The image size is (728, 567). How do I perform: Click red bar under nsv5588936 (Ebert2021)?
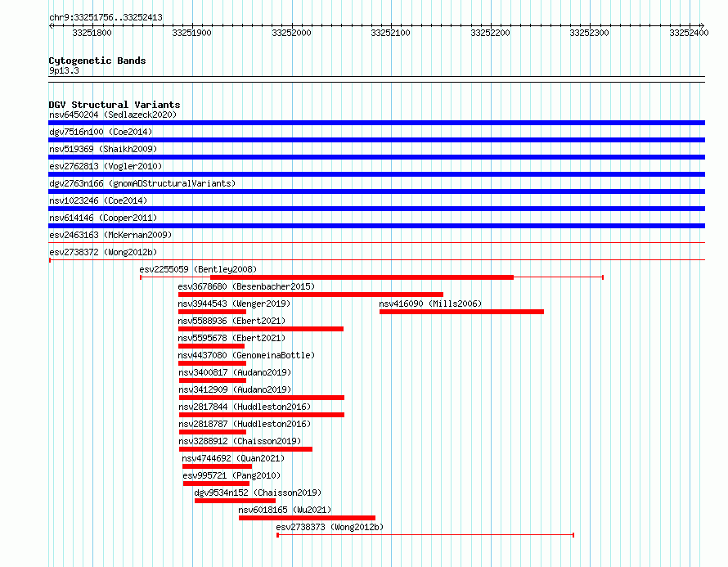click(x=261, y=329)
